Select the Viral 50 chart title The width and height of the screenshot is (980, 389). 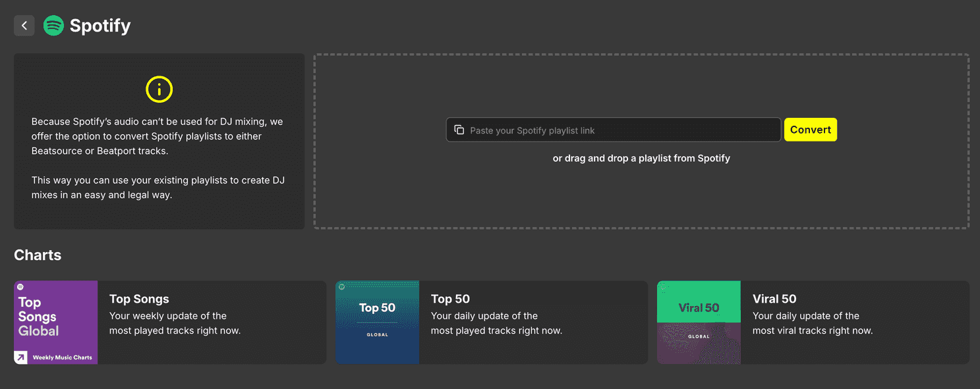point(774,299)
